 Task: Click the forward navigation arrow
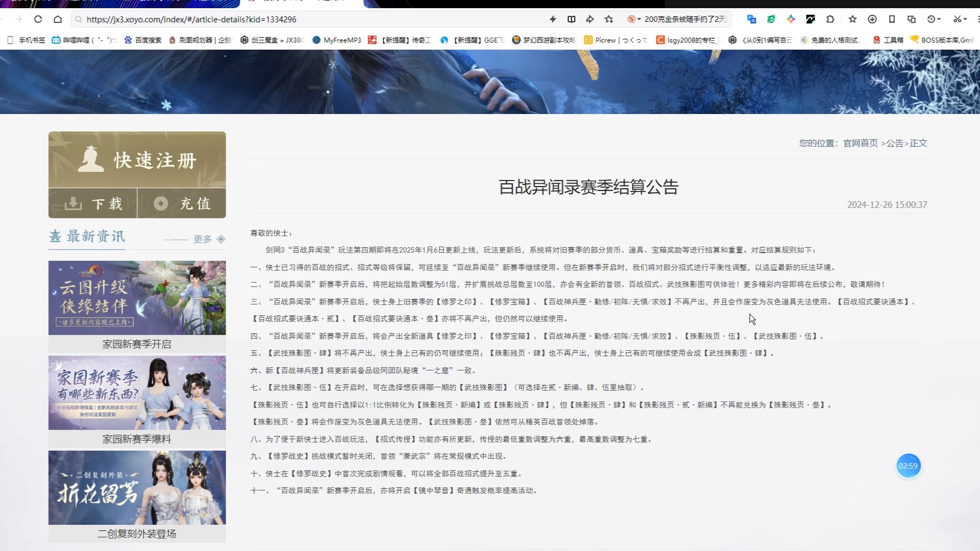click(x=18, y=19)
